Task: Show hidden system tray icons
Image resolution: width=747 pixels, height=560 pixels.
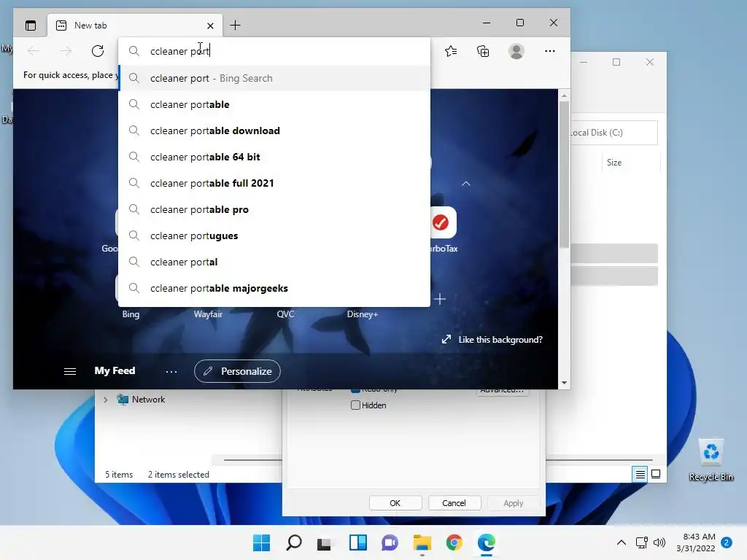Action: (x=622, y=542)
